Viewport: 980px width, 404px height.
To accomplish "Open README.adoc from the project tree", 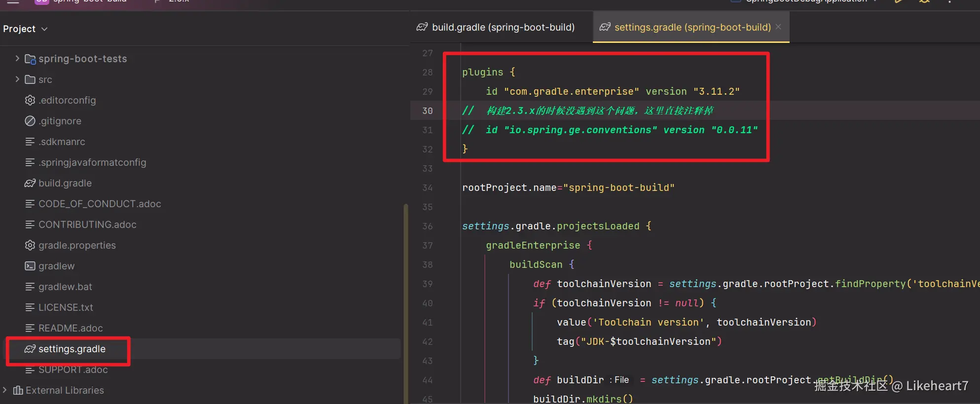I will pyautogui.click(x=71, y=328).
